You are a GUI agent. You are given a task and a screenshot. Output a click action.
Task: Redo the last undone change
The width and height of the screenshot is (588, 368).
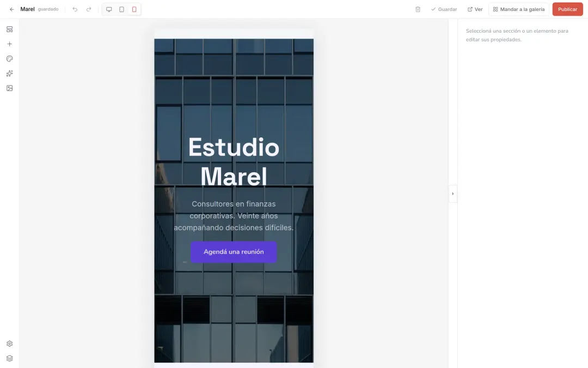(89, 9)
